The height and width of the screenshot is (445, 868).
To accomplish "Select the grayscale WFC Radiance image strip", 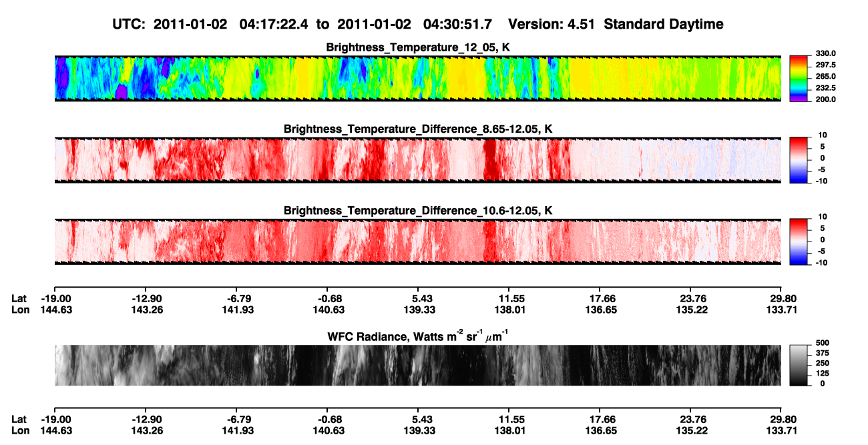I will [x=417, y=365].
